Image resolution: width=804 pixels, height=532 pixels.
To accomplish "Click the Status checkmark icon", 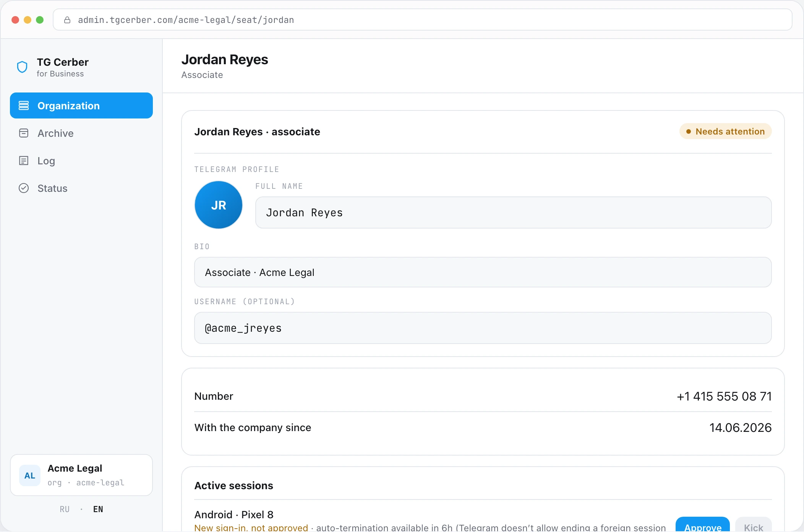I will pos(24,188).
